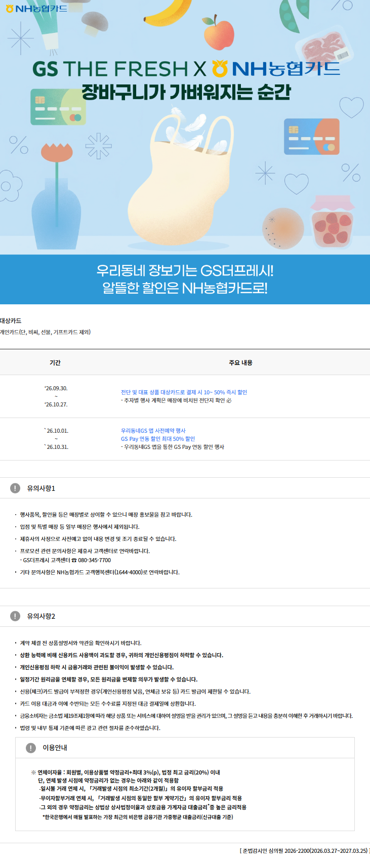Image resolution: width=370 pixels, height=868 pixels.
Task: Click blue text GS Pay 연동 할인 최대 50% 할인
Action: (158, 439)
